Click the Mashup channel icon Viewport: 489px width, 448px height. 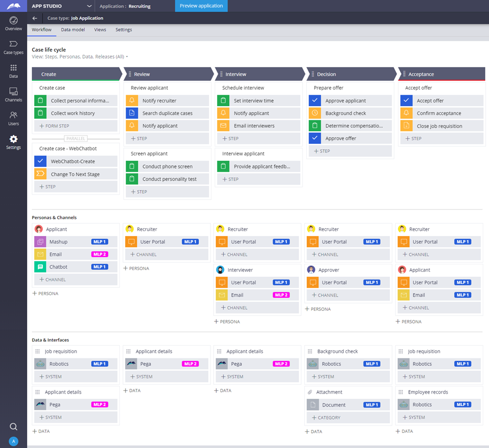[40, 242]
